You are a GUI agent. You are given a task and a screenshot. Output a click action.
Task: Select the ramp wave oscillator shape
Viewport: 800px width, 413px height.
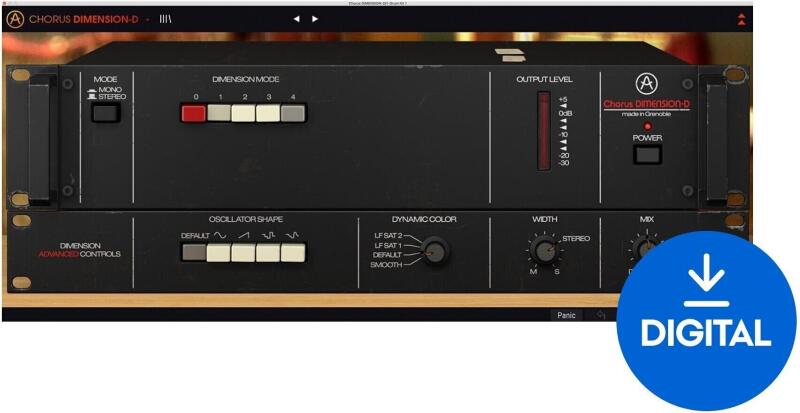coord(243,252)
